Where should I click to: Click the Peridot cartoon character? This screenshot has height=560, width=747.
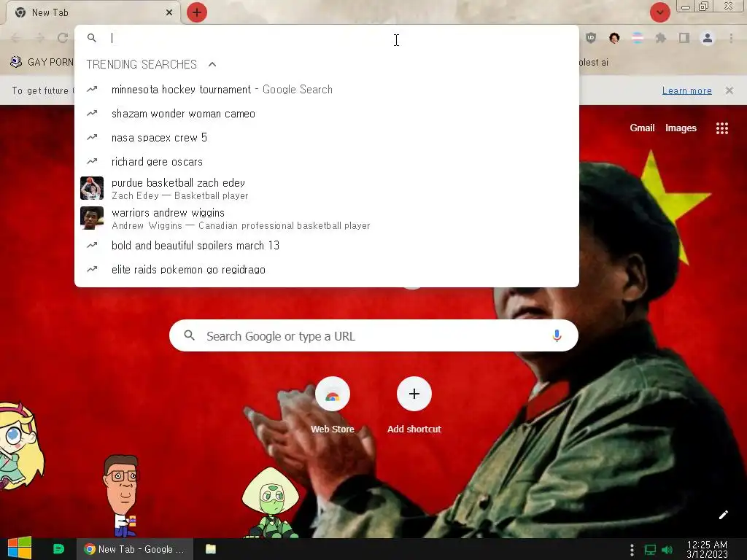270,503
